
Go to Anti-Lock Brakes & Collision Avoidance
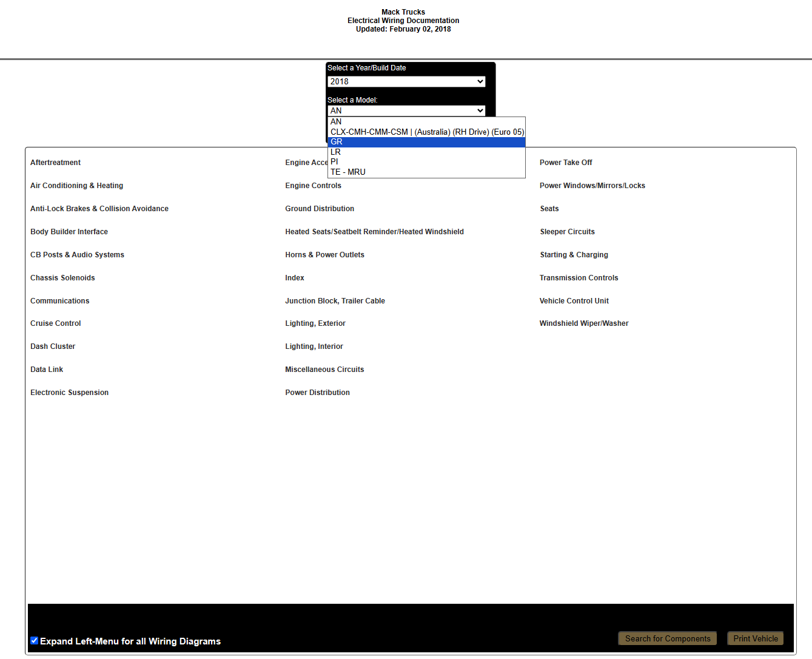(x=99, y=209)
